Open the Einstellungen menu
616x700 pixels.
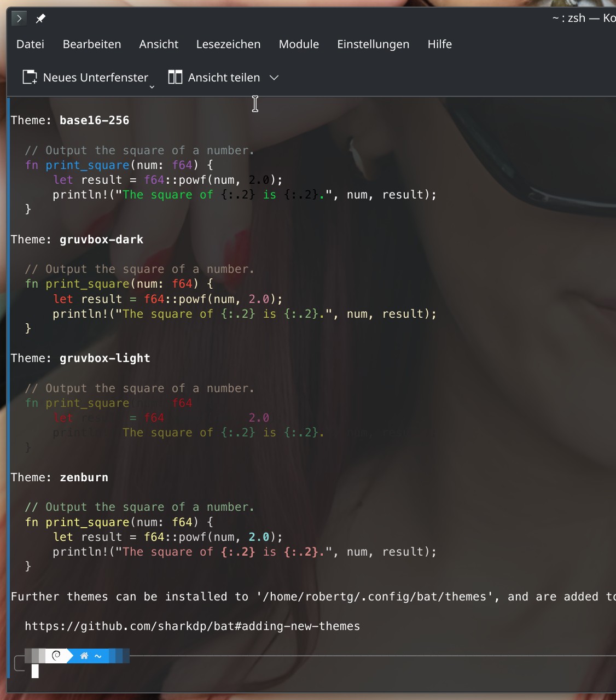[373, 44]
